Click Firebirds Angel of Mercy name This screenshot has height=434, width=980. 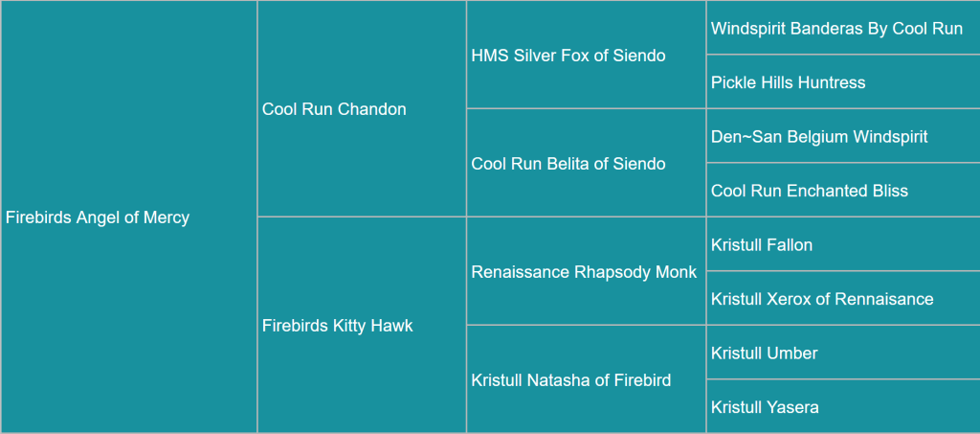(98, 217)
